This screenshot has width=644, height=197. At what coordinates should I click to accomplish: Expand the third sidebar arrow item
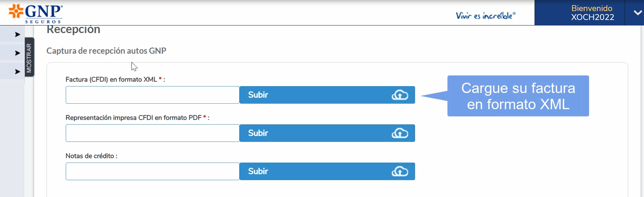point(17,72)
